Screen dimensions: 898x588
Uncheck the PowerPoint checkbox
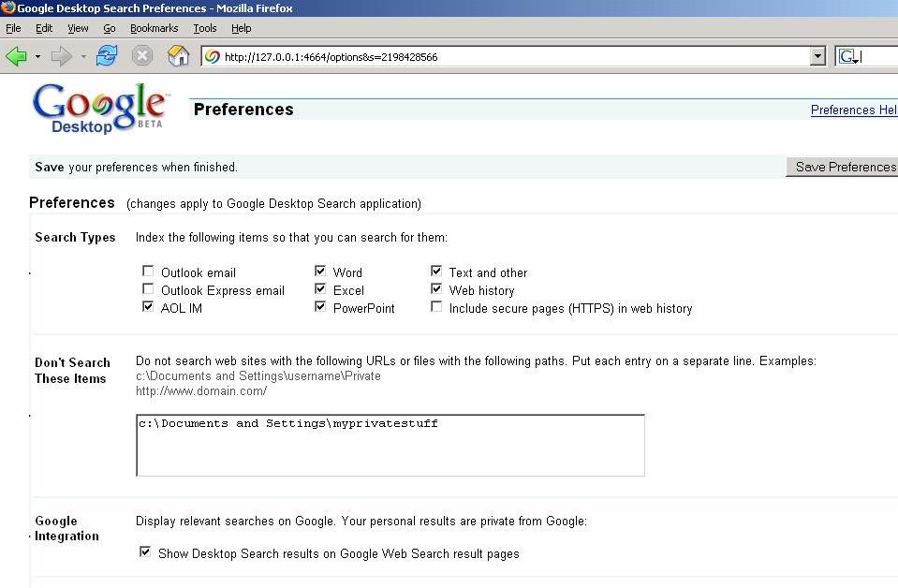point(320,306)
